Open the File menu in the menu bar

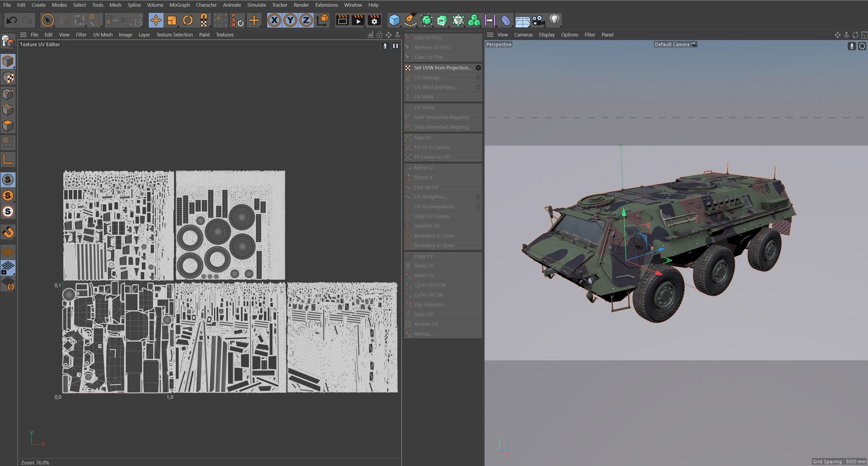click(x=7, y=5)
